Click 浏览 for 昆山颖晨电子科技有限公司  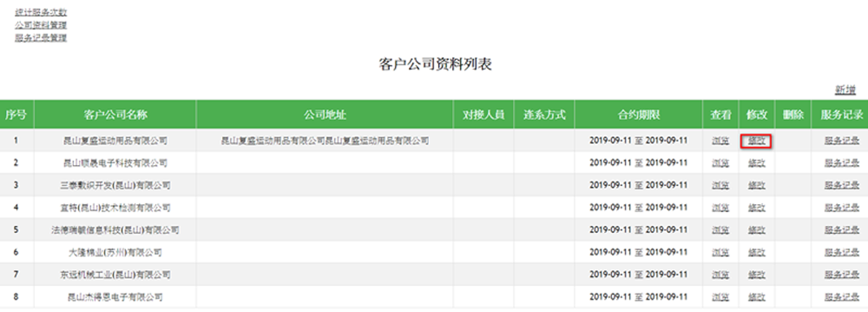tap(720, 164)
